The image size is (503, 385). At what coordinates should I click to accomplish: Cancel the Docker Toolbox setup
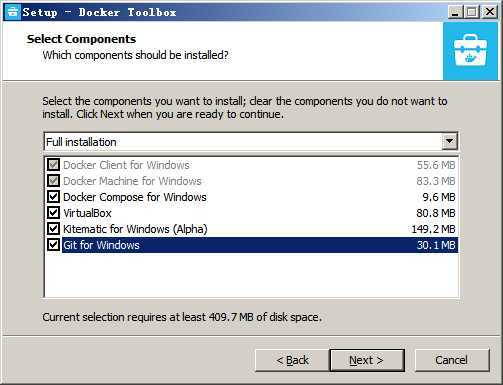452,360
